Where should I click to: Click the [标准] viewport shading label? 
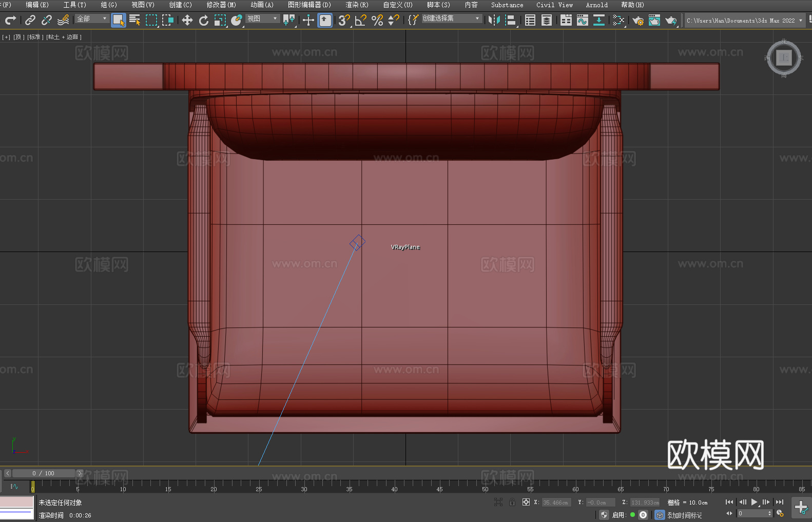tap(35, 37)
